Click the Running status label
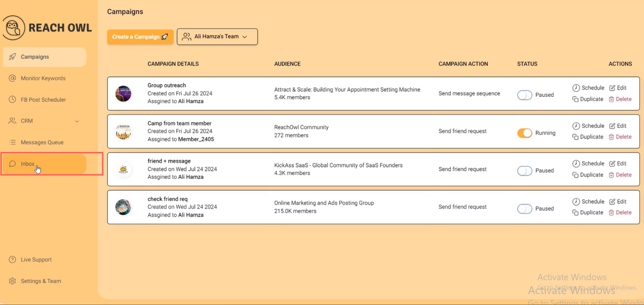The width and height of the screenshot is (644, 305). pyautogui.click(x=545, y=133)
